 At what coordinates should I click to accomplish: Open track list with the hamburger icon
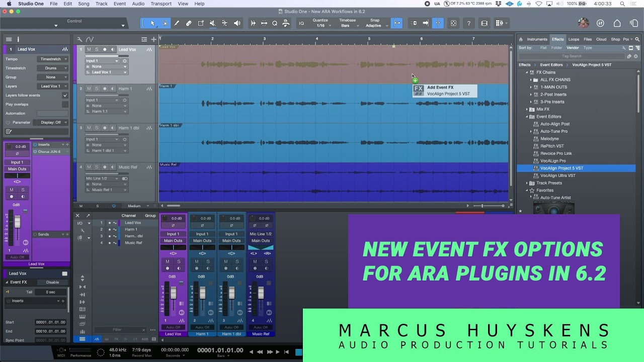[9, 39]
